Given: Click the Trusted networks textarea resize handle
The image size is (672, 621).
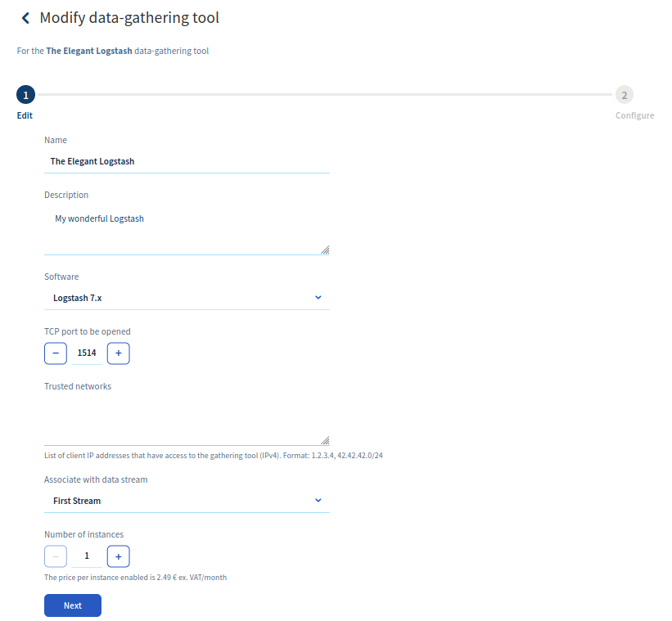Looking at the screenshot, I should pyautogui.click(x=325, y=439).
